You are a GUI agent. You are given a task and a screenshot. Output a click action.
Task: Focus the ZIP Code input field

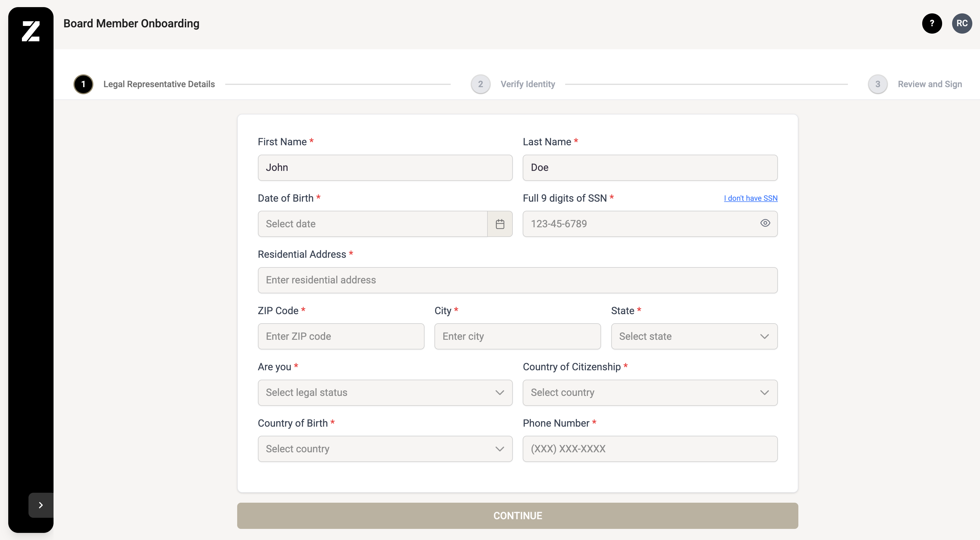click(341, 336)
